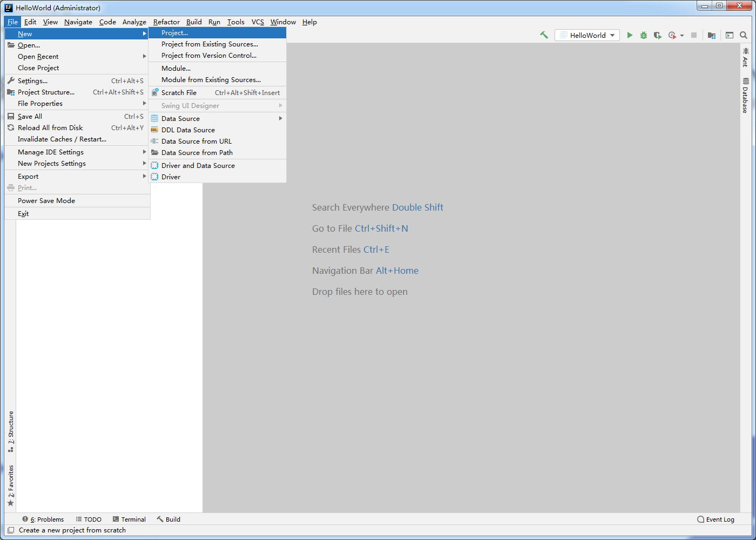Run with Coverage using the shield icon

pyautogui.click(x=658, y=35)
